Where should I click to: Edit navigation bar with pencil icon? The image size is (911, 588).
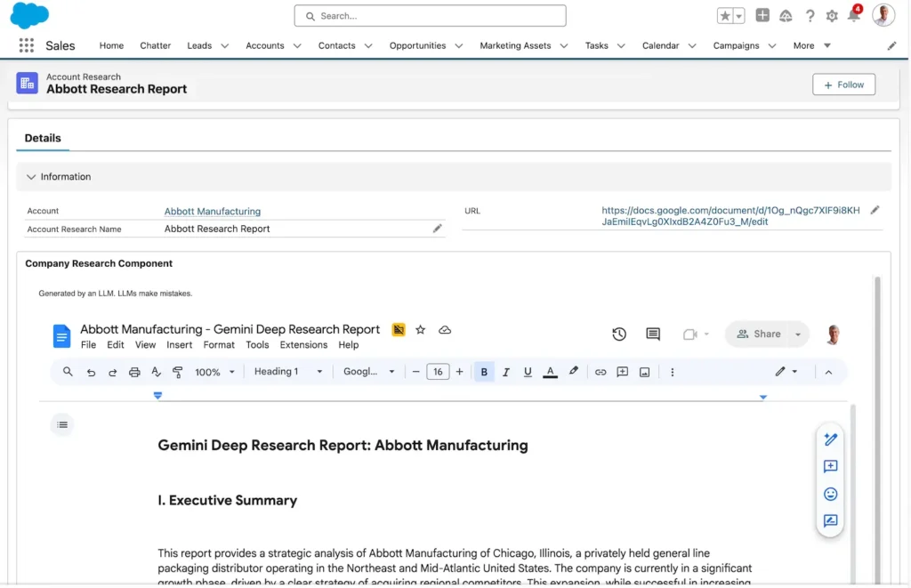pos(891,46)
